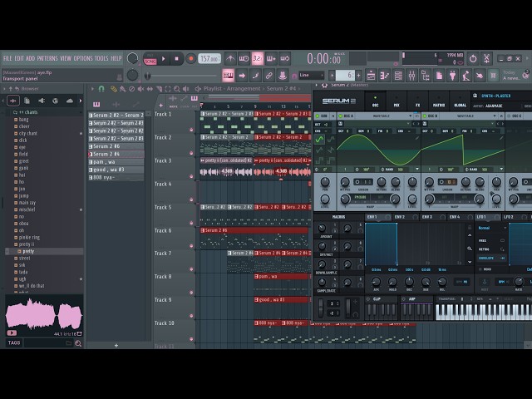Select the browser plugin tab icon

tap(41, 101)
